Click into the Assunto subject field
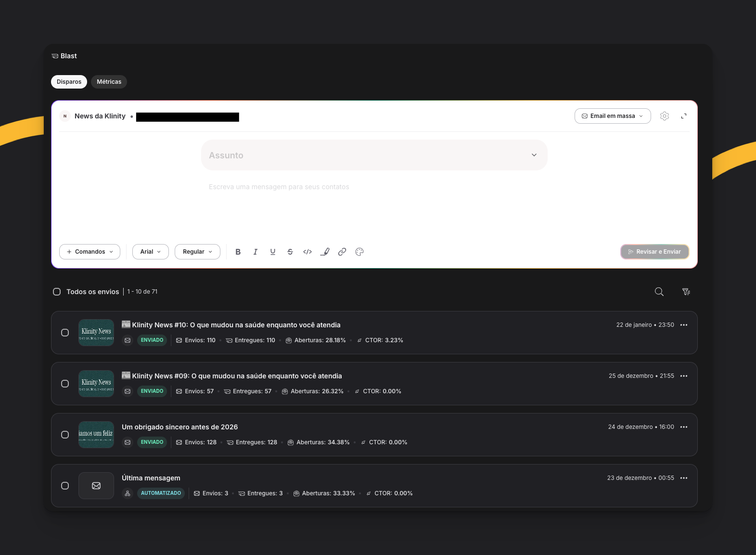This screenshot has width=756, height=555. click(x=374, y=155)
